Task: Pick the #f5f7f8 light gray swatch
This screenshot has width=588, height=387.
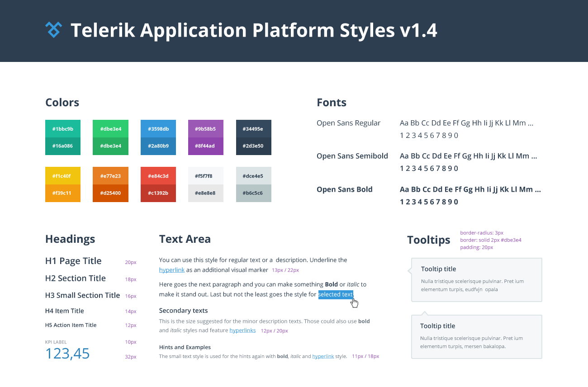Action: pos(206,176)
